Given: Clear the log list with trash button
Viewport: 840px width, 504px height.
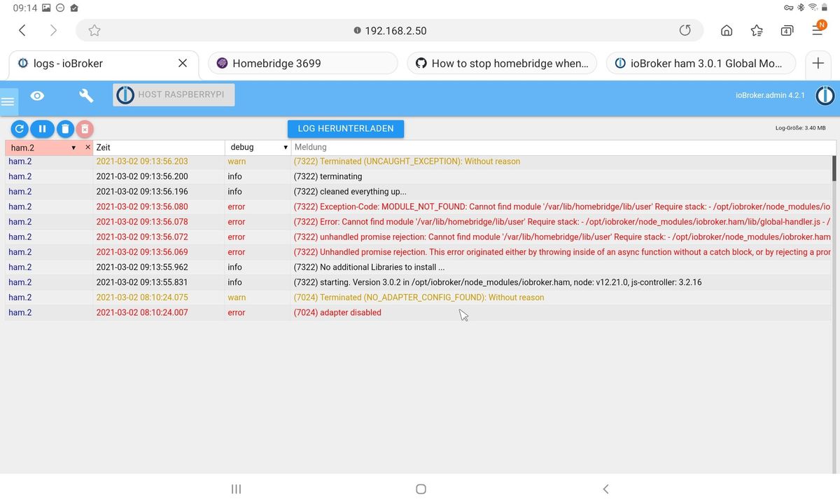Looking at the screenshot, I should (x=64, y=129).
